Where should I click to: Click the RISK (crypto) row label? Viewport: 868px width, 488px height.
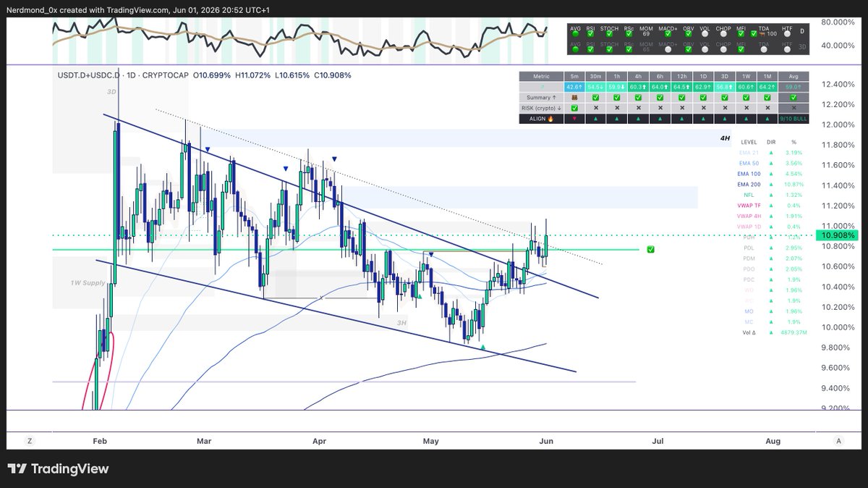coord(542,108)
